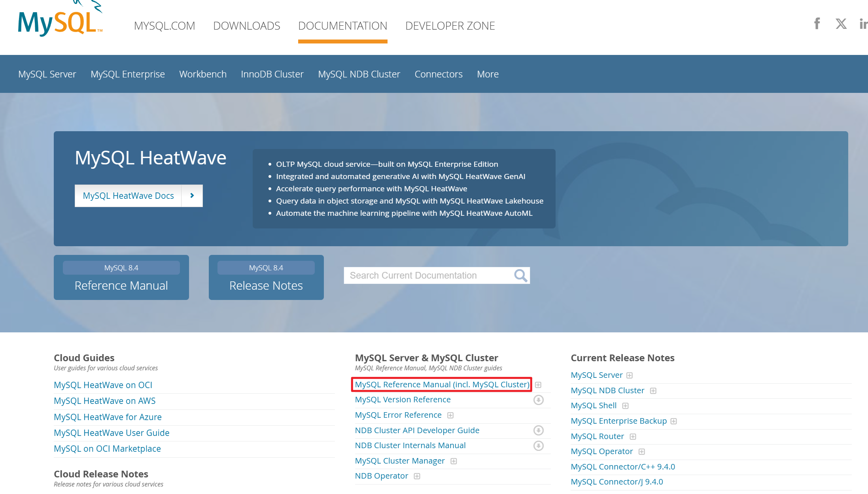The height and width of the screenshot is (494, 868).
Task: Open the DOWNLOADS top menu
Action: point(246,26)
